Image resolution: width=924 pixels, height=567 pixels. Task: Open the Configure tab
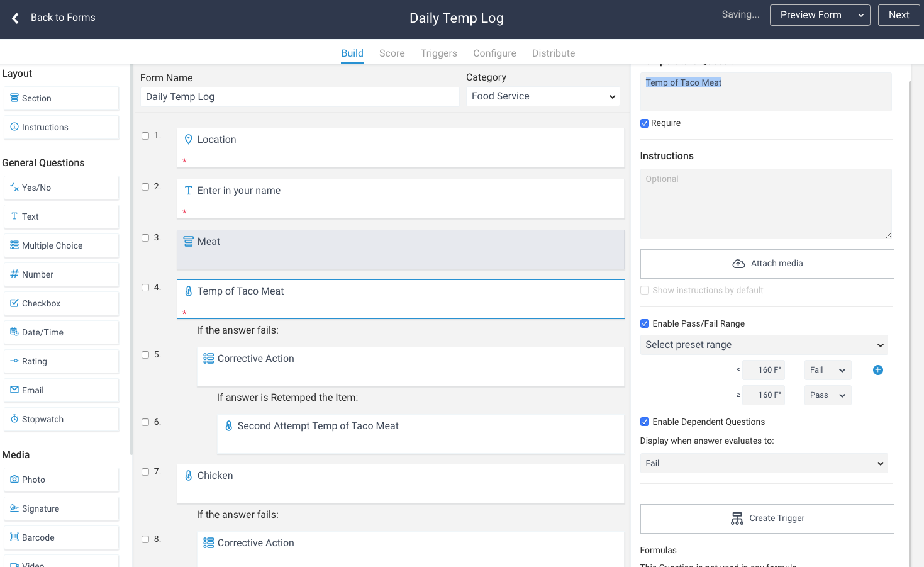pos(494,53)
